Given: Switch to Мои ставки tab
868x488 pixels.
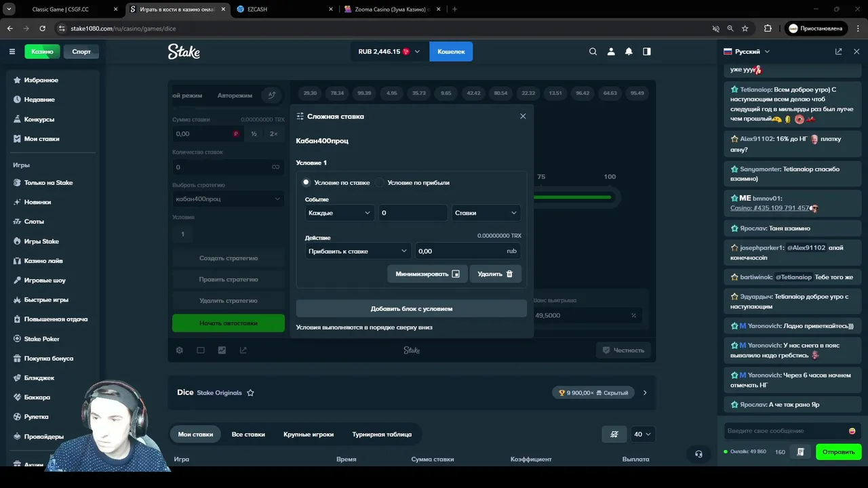Looking at the screenshot, I should pos(195,434).
